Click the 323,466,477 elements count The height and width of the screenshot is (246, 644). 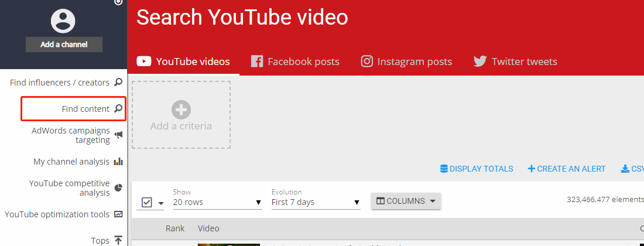point(605,200)
